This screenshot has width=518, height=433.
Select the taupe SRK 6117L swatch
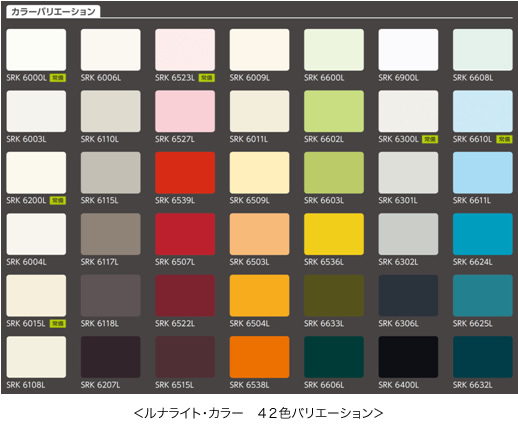pyautogui.click(x=111, y=234)
